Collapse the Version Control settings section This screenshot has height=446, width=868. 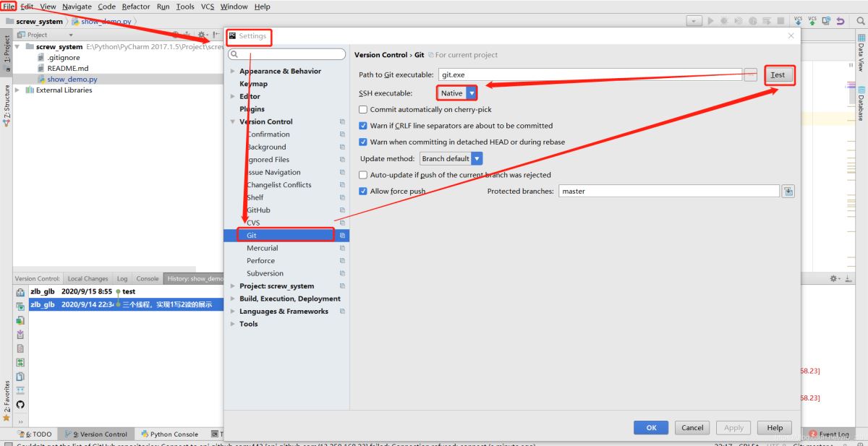(233, 121)
